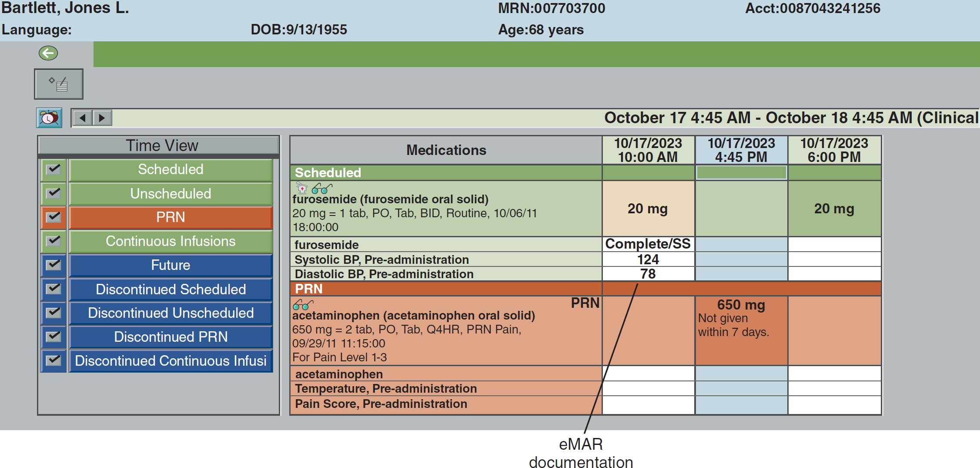Click the green back arrow icon

(x=48, y=53)
